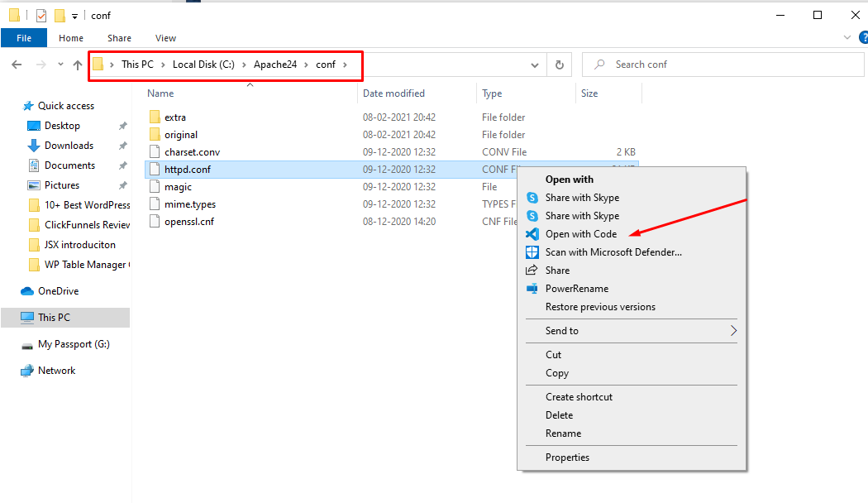Open the File ribbon tab

point(24,38)
